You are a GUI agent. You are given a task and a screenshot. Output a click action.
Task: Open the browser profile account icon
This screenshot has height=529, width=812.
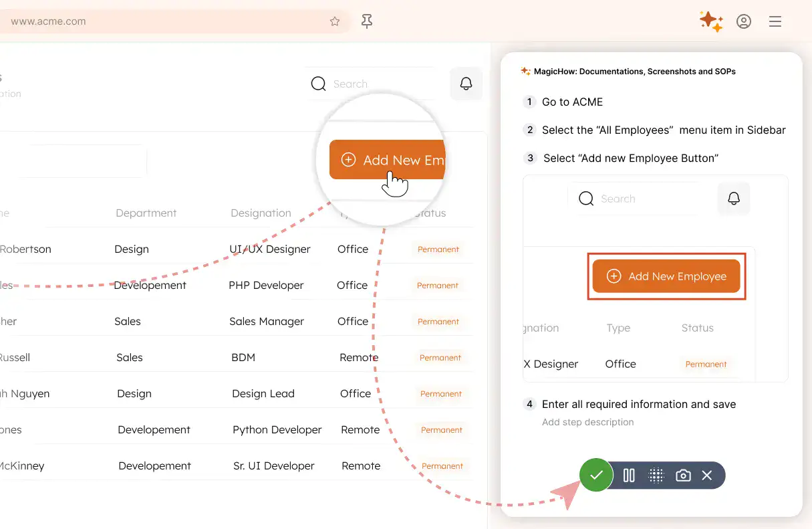pyautogui.click(x=744, y=21)
